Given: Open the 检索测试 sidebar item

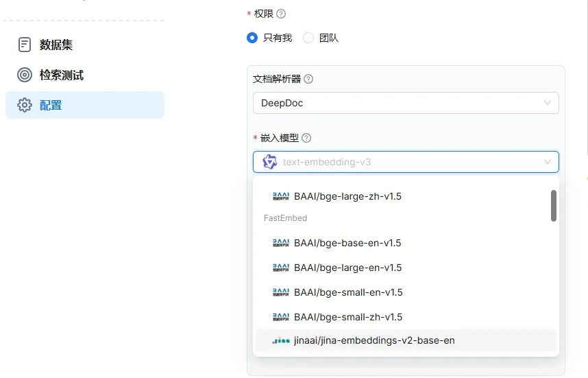Looking at the screenshot, I should 85,75.
